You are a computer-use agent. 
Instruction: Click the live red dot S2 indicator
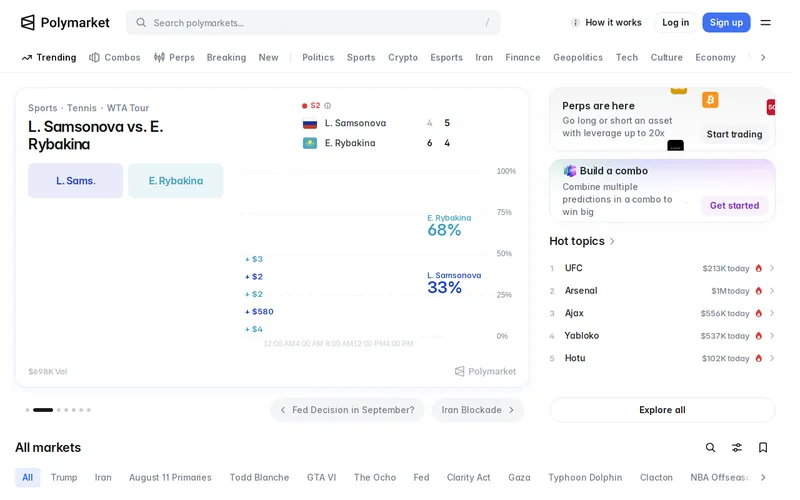pyautogui.click(x=305, y=106)
